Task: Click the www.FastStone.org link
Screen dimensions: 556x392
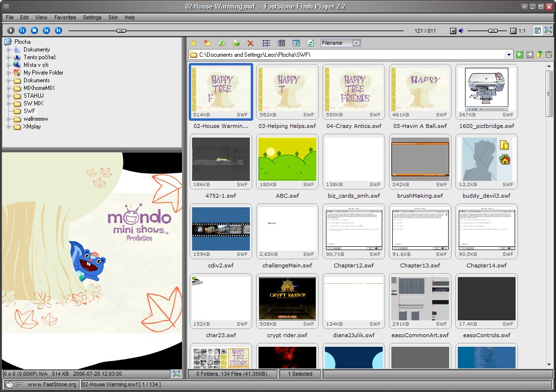Action: point(52,384)
